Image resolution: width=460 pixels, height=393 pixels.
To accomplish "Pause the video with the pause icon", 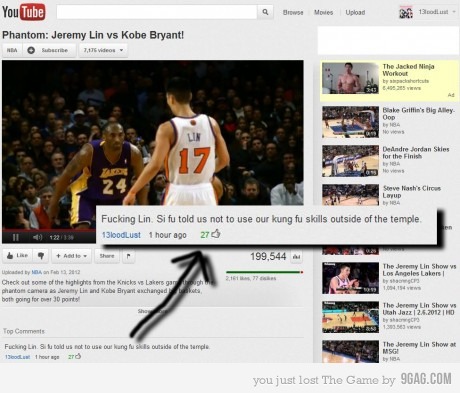I will coord(15,237).
